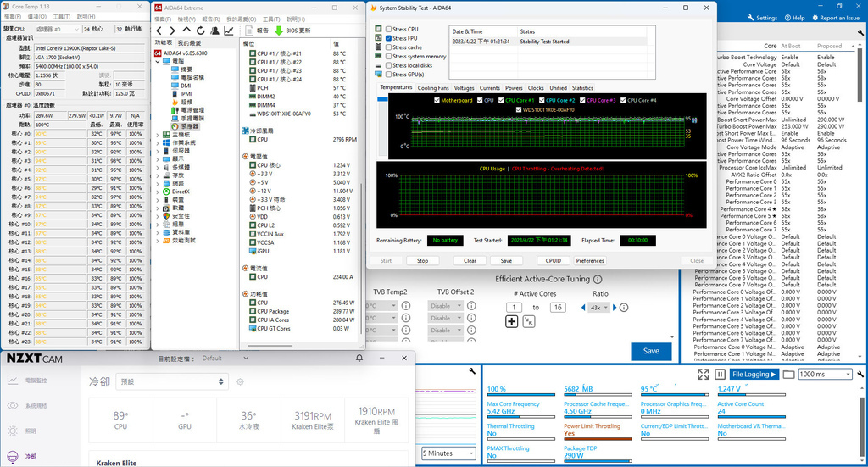This screenshot has height=467, width=868.
Task: Expand the DirectX node in AIDA64 tree
Action: pyautogui.click(x=158, y=192)
